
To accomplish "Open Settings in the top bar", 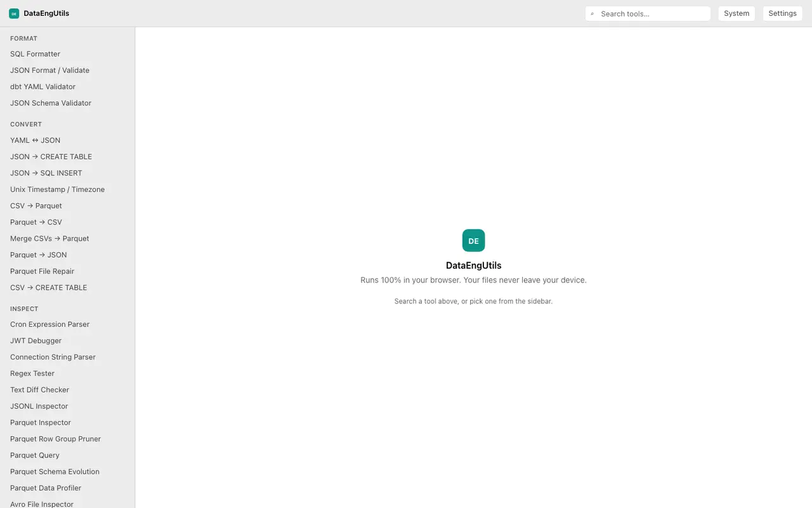I will click(x=782, y=13).
